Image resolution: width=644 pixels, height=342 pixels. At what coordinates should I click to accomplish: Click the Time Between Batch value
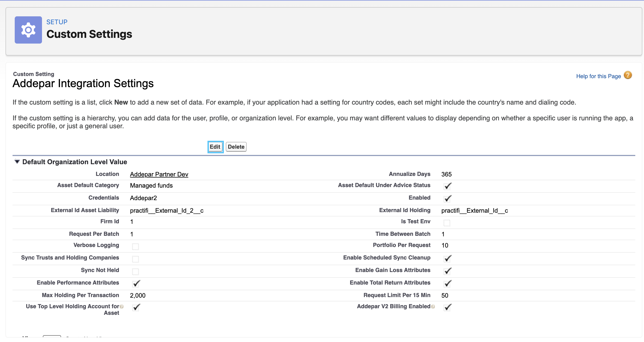(x=443, y=234)
